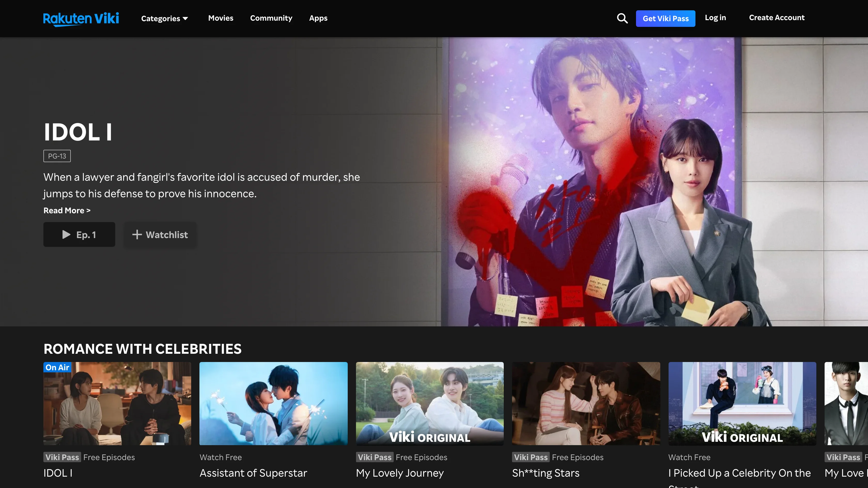Add IDOL I to Watchlist
The image size is (868, 488).
click(x=160, y=234)
